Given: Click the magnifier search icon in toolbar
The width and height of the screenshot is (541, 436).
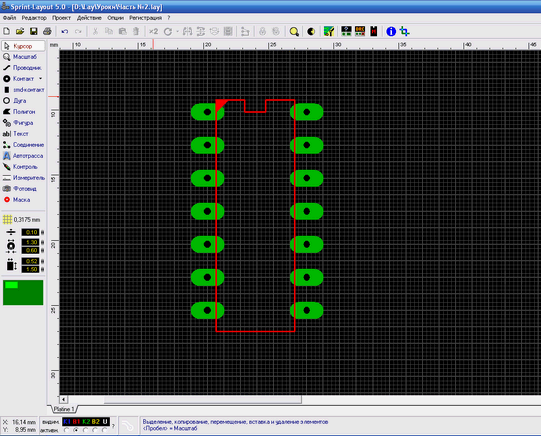Looking at the screenshot, I should [x=294, y=32].
